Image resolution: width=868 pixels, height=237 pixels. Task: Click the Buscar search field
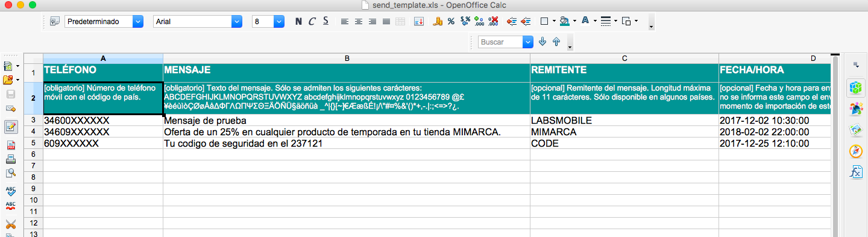pyautogui.click(x=500, y=42)
